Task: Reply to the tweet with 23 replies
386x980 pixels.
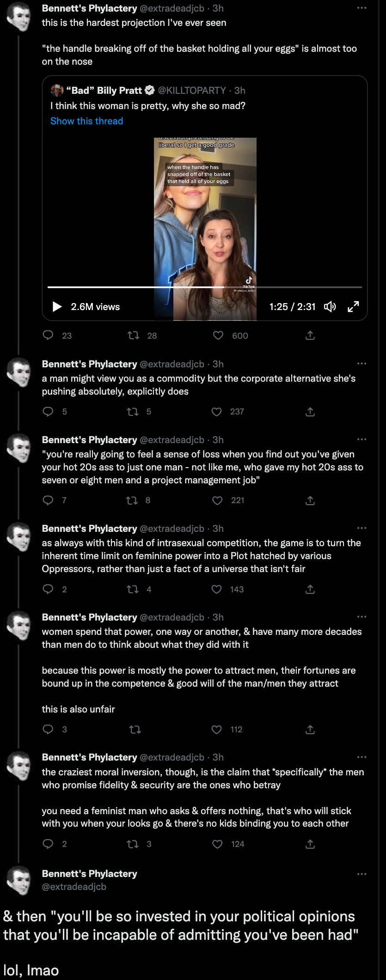Action: pyautogui.click(x=48, y=335)
